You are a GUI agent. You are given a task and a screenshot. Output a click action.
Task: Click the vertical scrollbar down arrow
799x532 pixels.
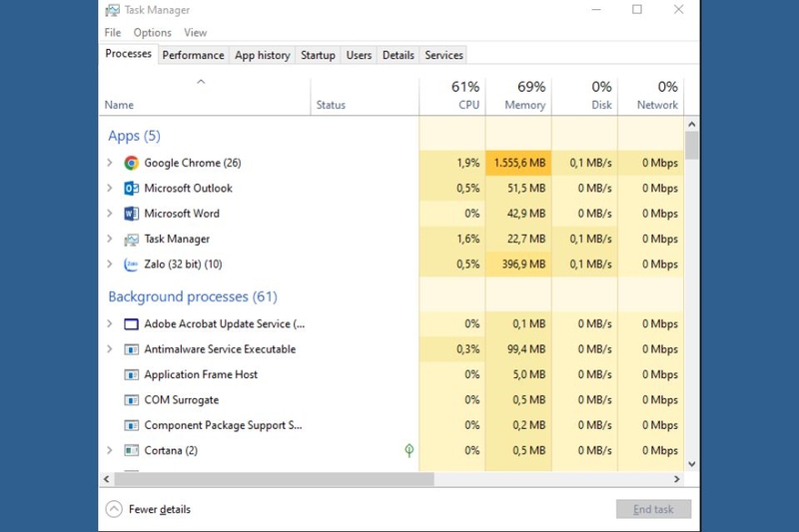[691, 463]
